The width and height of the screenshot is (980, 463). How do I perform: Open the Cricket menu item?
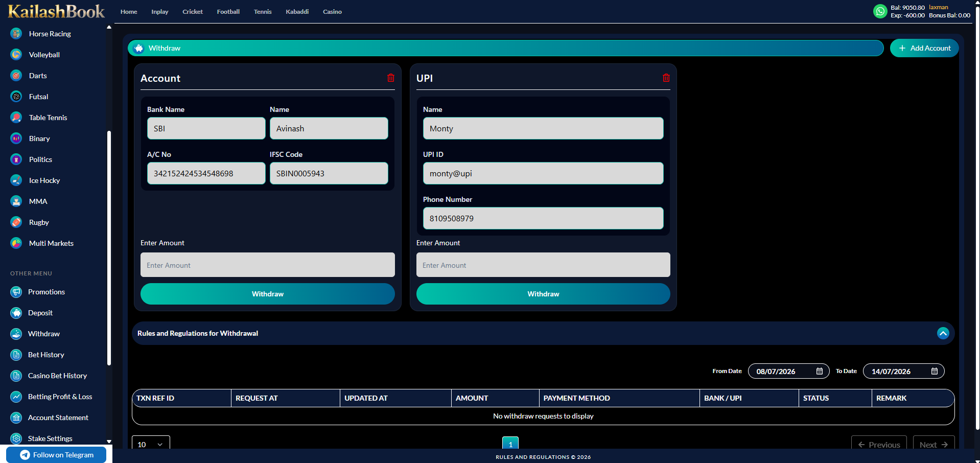(x=193, y=12)
